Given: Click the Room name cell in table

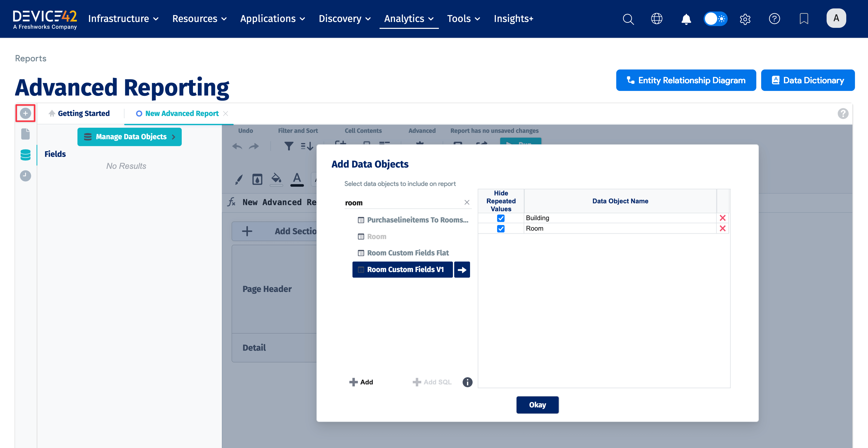Looking at the screenshot, I should coord(620,228).
